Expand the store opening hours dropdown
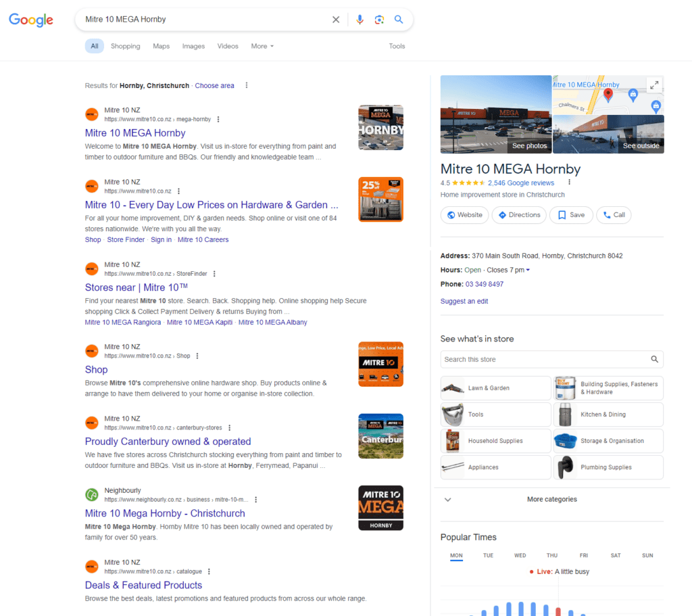The image size is (692, 616). 528,270
